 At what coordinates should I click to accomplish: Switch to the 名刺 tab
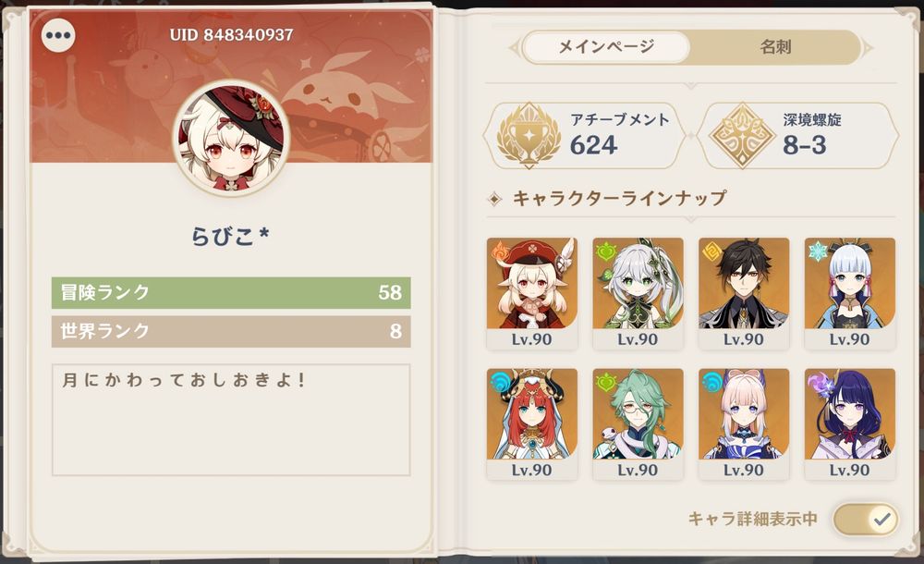point(775,47)
